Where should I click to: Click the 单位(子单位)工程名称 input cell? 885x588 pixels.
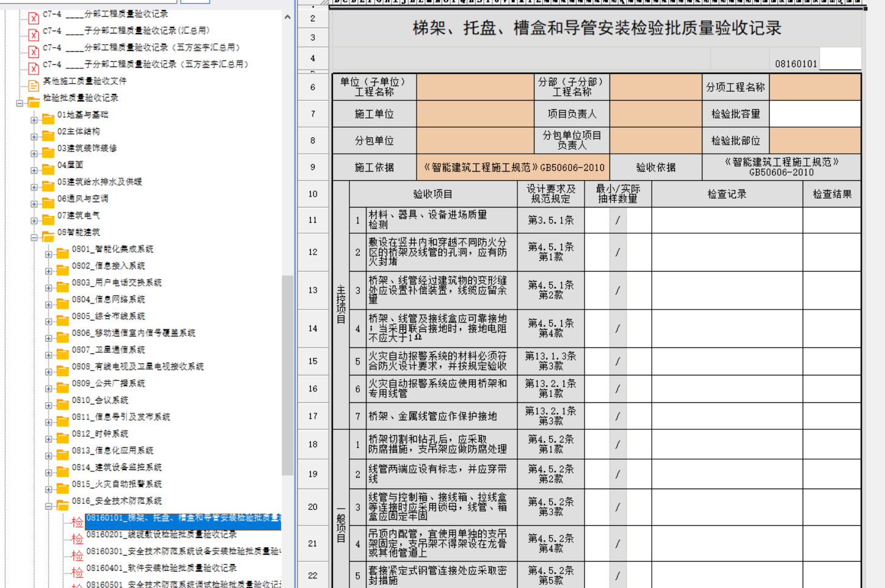point(475,87)
